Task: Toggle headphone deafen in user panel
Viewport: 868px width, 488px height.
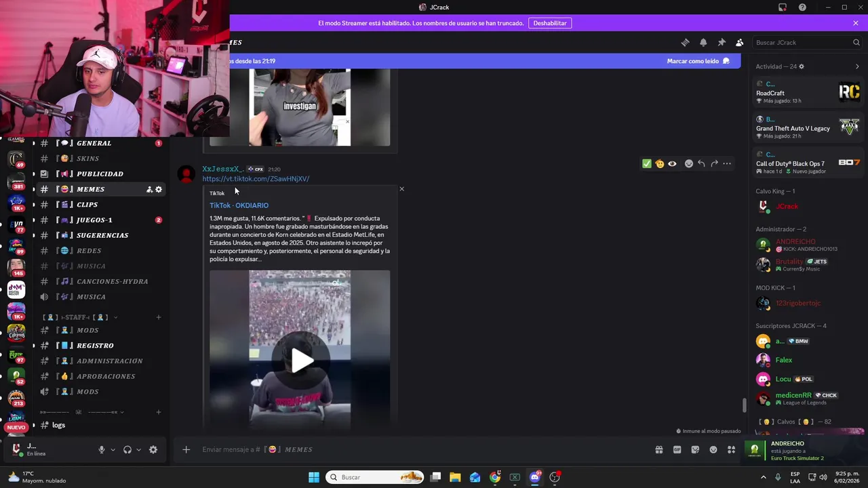Action: (127, 449)
